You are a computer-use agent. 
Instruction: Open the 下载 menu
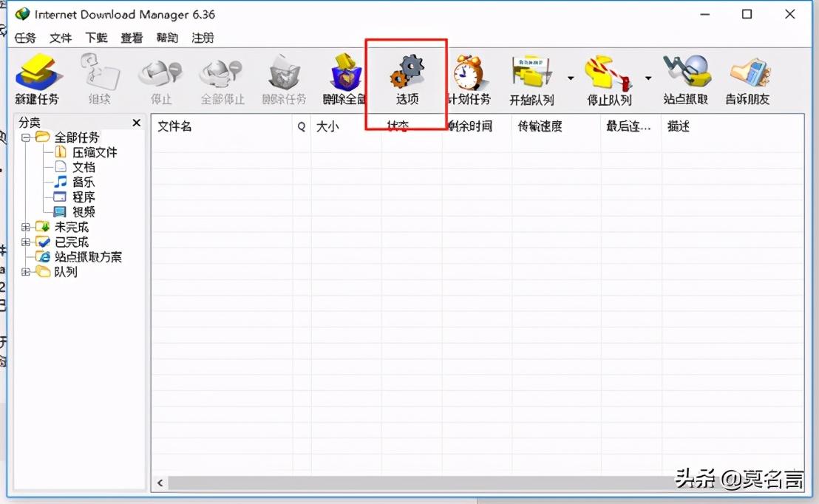tap(96, 38)
